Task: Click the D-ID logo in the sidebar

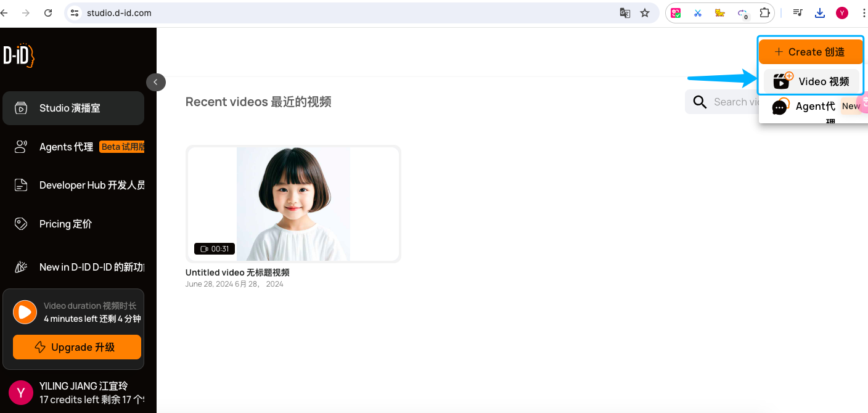Action: click(x=18, y=55)
